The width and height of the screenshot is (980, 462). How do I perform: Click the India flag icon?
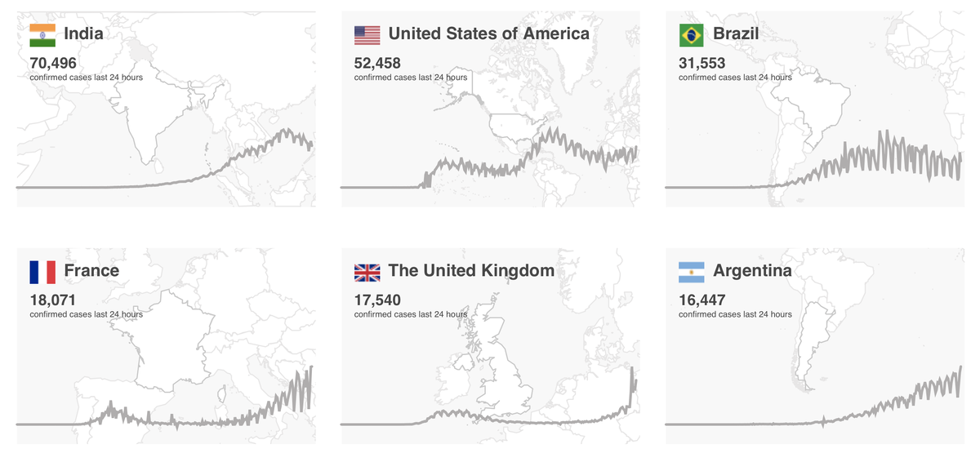[x=42, y=34]
